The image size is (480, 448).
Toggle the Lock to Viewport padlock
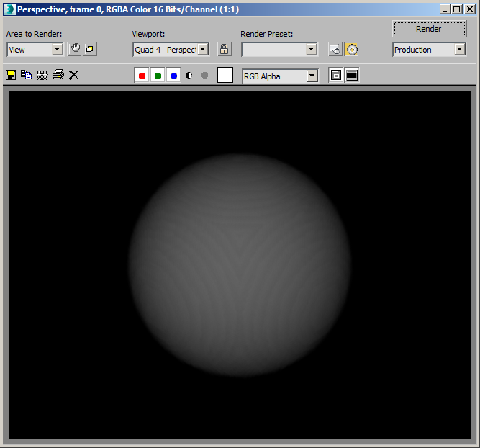tap(224, 49)
